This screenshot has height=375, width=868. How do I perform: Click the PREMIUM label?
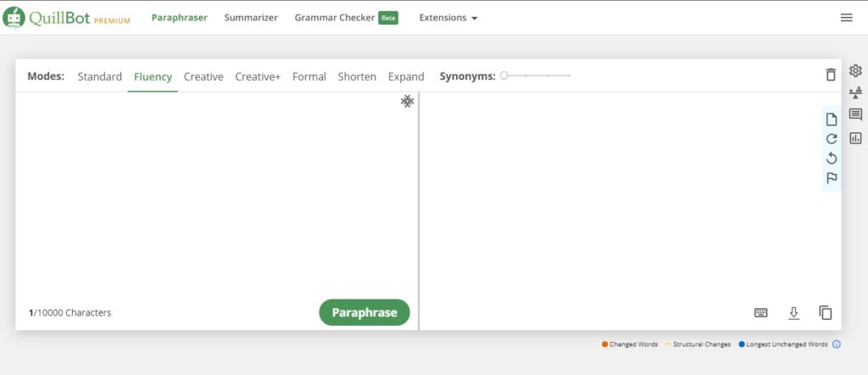click(112, 21)
